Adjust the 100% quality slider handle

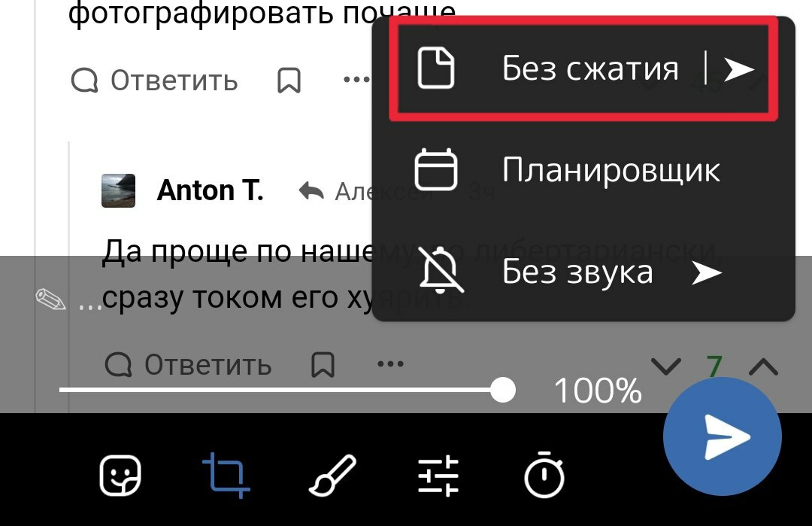(x=502, y=390)
